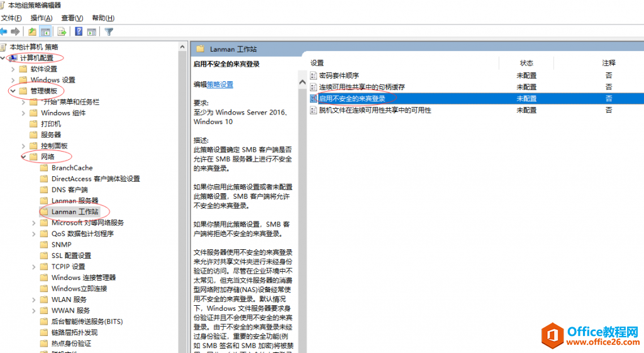Go forward with the gray arrow
Screen dimensions: 644x353
tap(16, 31)
